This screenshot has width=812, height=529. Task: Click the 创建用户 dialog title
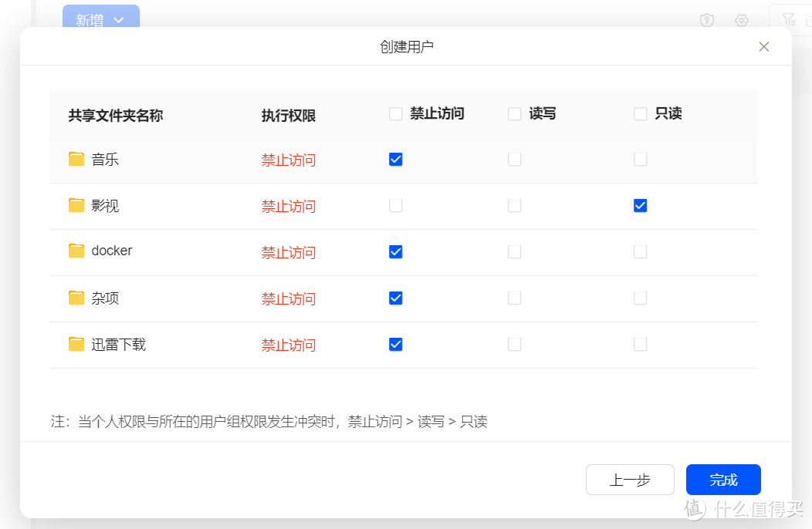pos(407,47)
